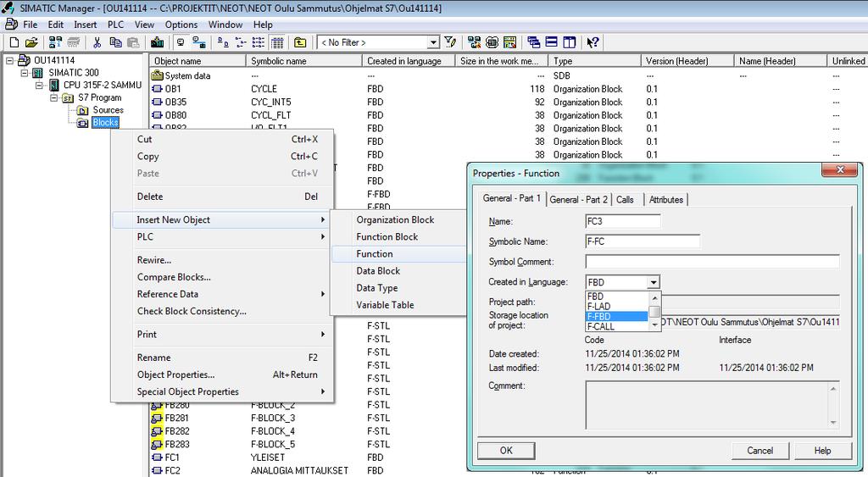Choose Organization Block from submenu
This screenshot has width=868, height=477.
(x=395, y=219)
